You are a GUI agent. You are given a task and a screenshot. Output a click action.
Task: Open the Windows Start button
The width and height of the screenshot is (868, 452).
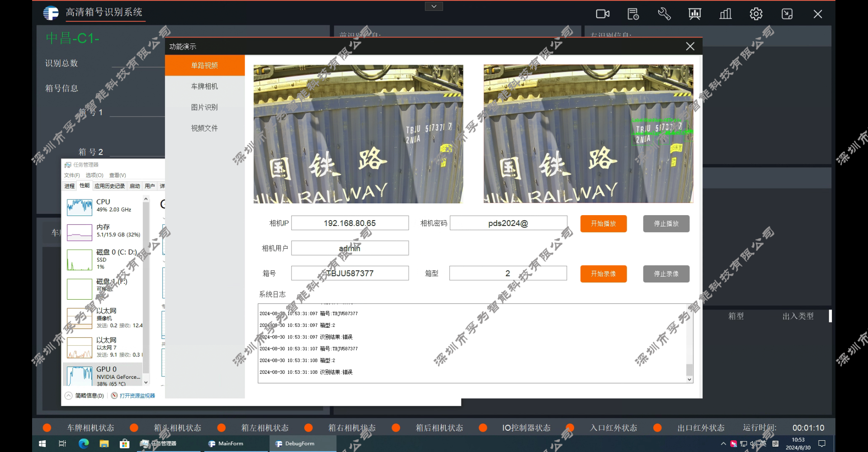[42, 444]
